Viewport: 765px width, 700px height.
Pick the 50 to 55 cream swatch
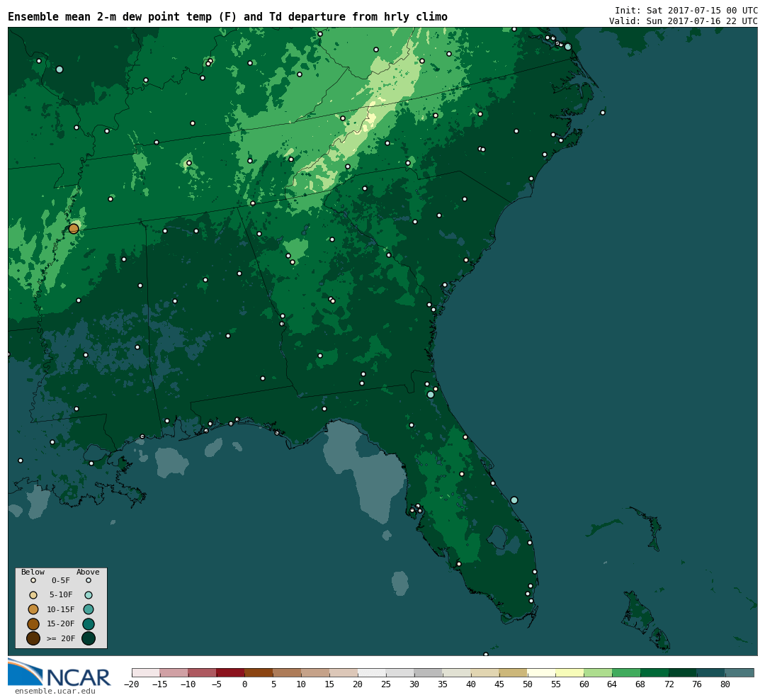(542, 672)
